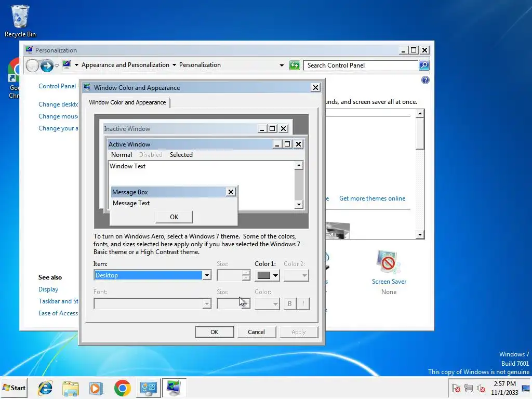Open the address bar history dropdown
Image resolution: width=532 pixels, height=399 pixels.
pos(282,65)
